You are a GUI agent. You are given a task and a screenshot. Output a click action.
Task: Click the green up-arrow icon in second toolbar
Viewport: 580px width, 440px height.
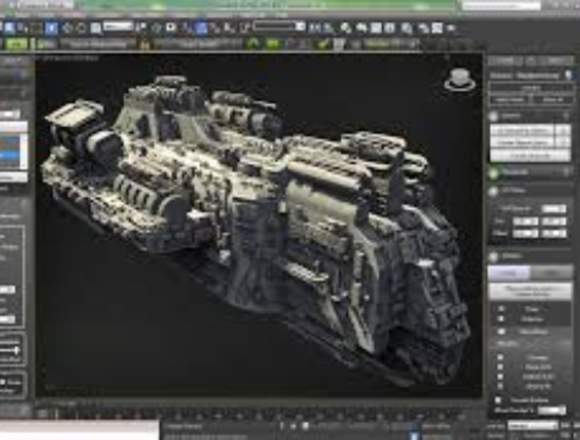pyautogui.click(x=253, y=44)
